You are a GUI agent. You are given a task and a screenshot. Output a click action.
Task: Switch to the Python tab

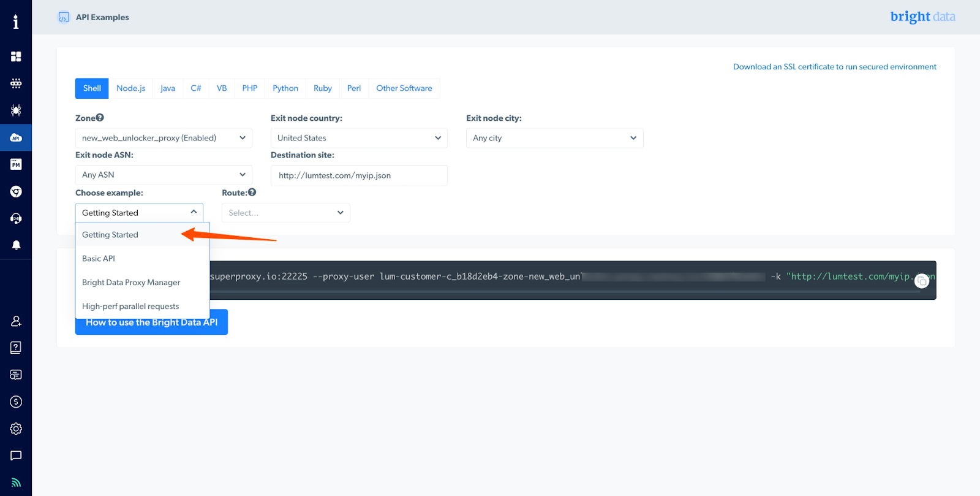pos(285,88)
